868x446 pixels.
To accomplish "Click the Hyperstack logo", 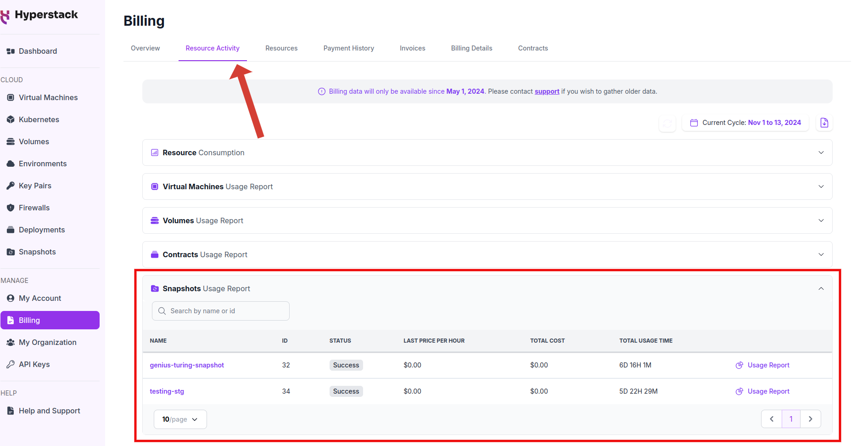I will coord(39,15).
